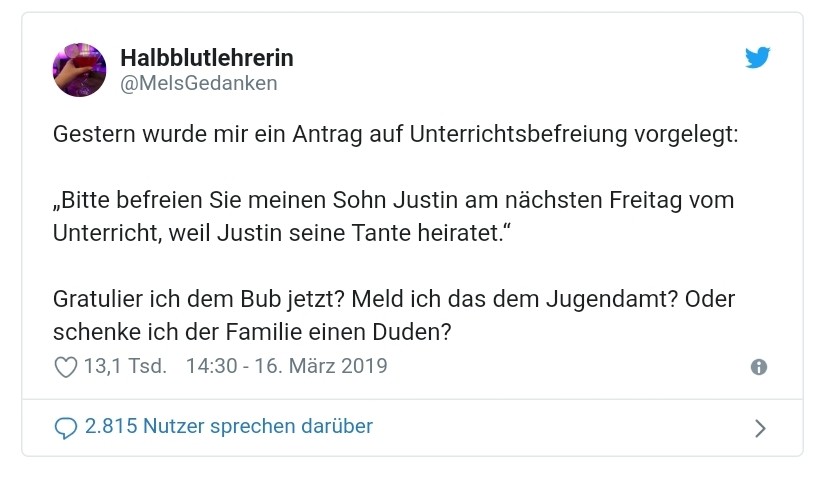Click the tweet line starting "Gestern wurde mir"
This screenshot has height=478, width=816.
(x=395, y=134)
